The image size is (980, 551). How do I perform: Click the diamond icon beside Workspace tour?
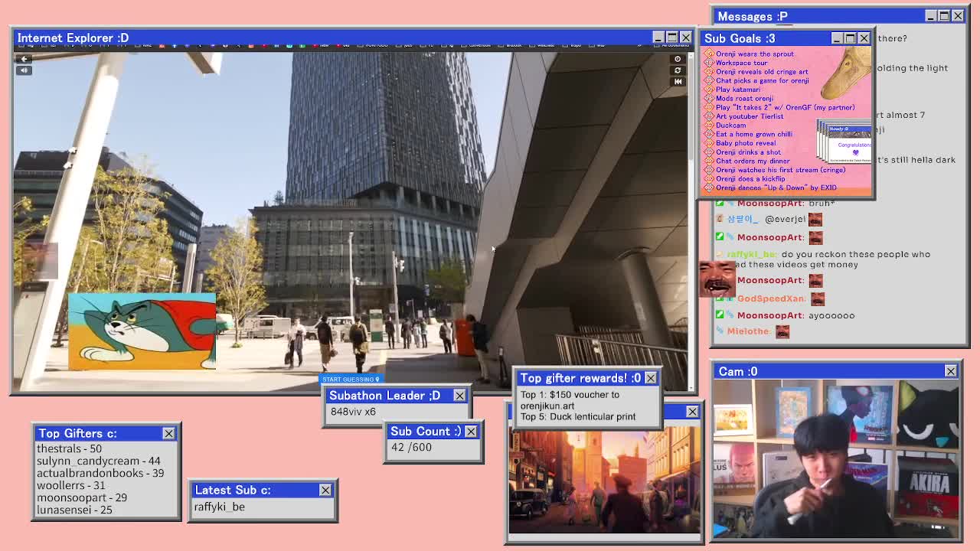tap(709, 63)
